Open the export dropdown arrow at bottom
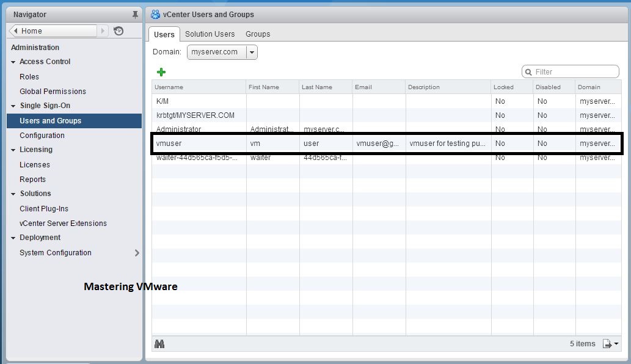Viewport: 631px width, 364px height. [x=616, y=344]
